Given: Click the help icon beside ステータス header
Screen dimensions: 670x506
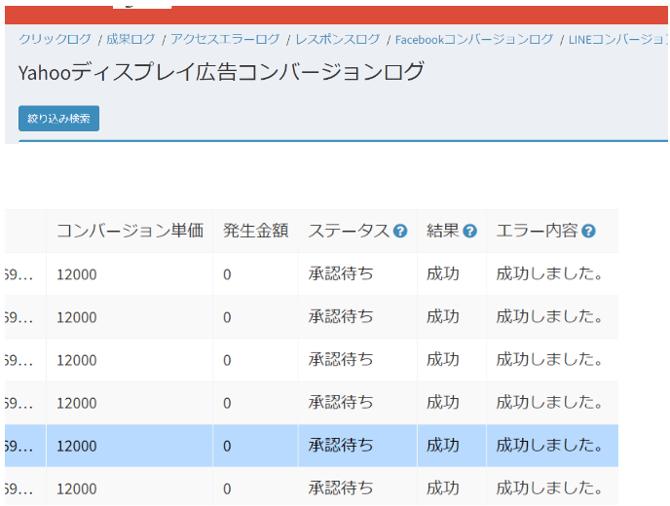Looking at the screenshot, I should click(x=400, y=231).
